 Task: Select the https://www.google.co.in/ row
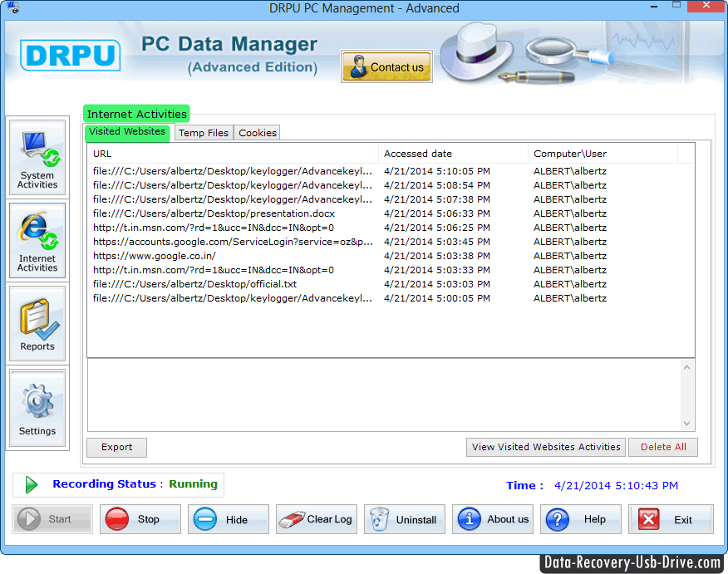391,256
